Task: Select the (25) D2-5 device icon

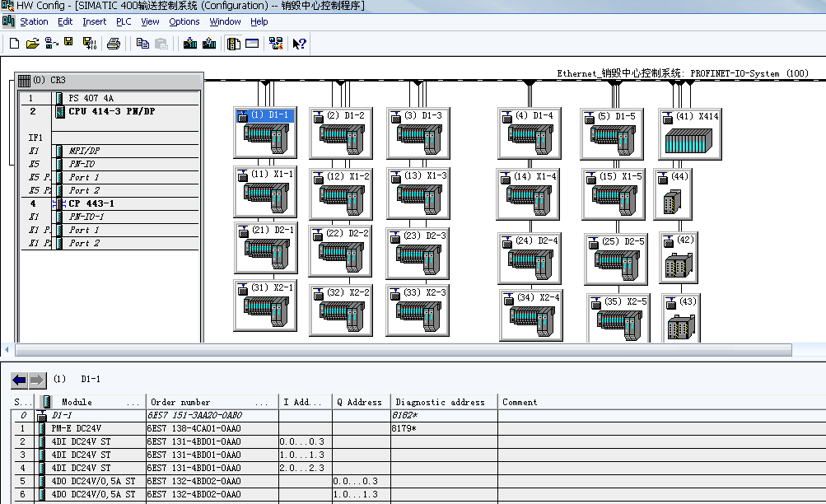Action: [x=616, y=259]
